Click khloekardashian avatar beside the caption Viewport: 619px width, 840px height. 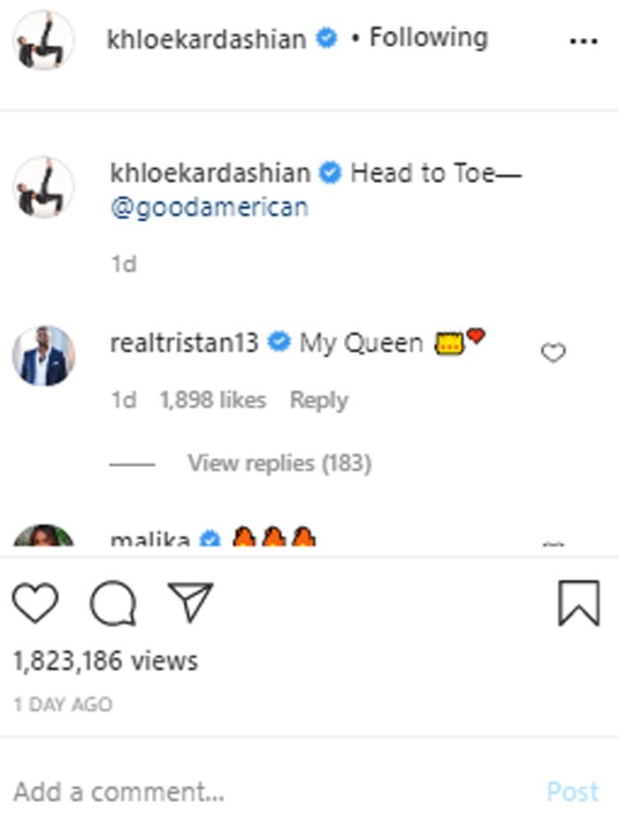coord(43,187)
